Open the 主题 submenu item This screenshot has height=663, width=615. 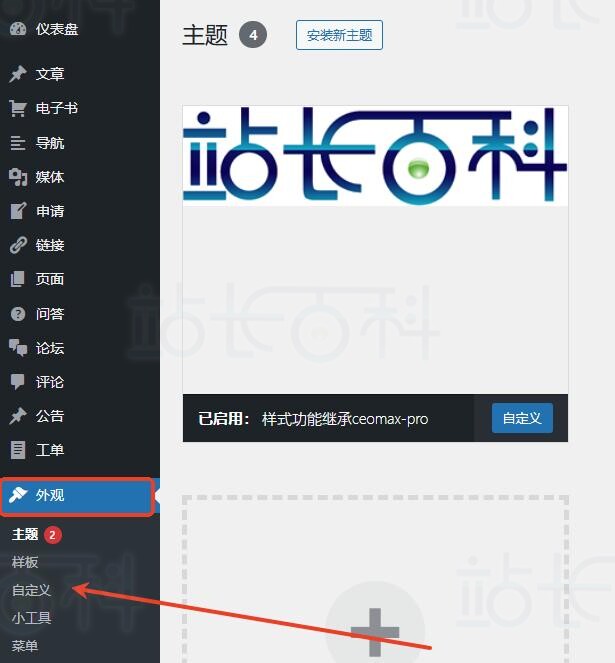click(x=25, y=534)
